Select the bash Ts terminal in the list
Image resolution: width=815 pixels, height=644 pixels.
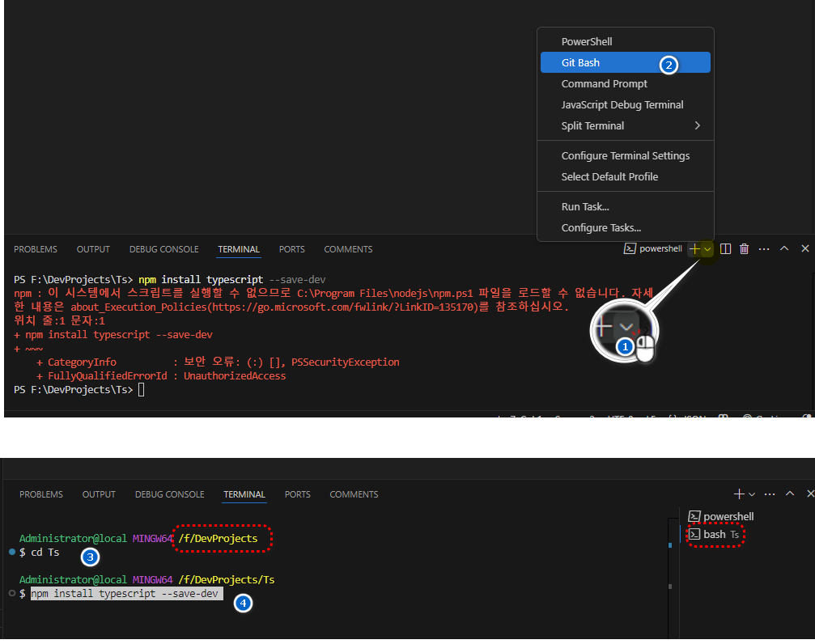tap(715, 535)
